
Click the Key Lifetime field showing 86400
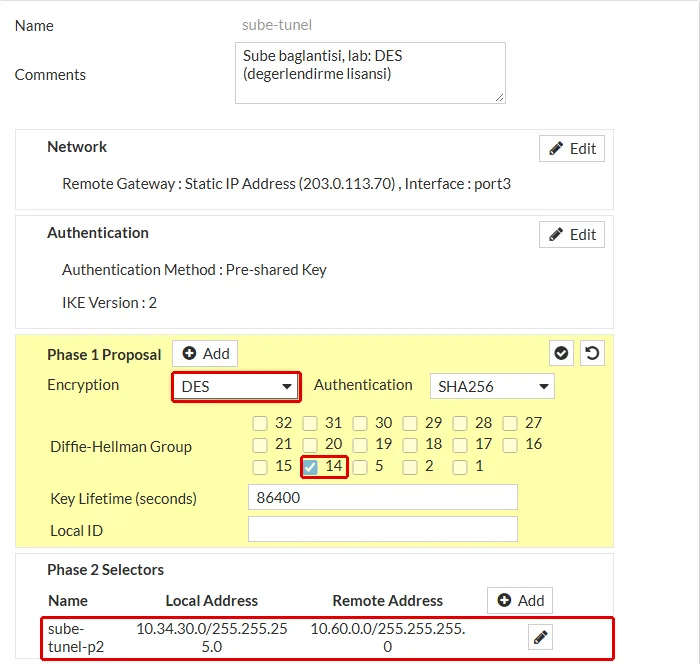coord(383,497)
